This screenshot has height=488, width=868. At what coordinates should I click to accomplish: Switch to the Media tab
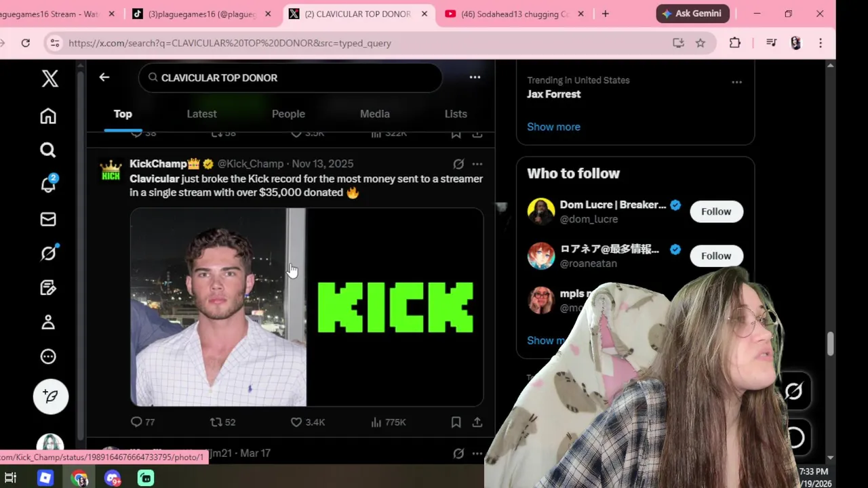pos(375,114)
